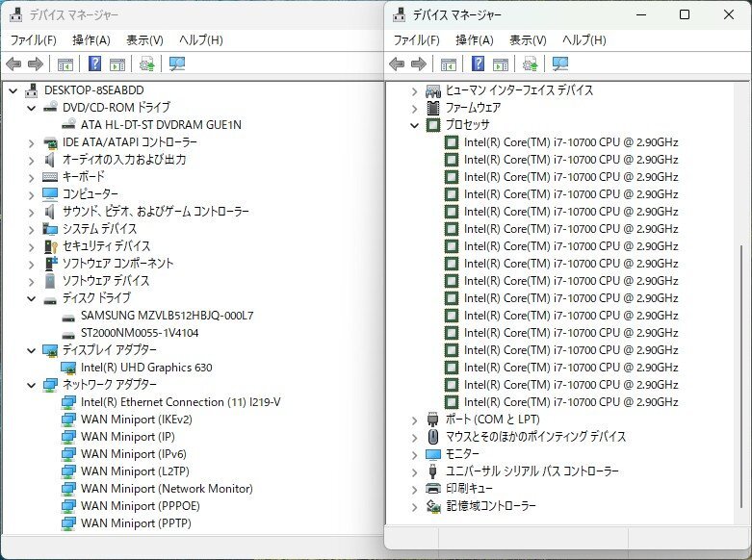Click Forward arrow in left Device Manager toolbar
Screen dimensions: 752x560
click(36, 64)
